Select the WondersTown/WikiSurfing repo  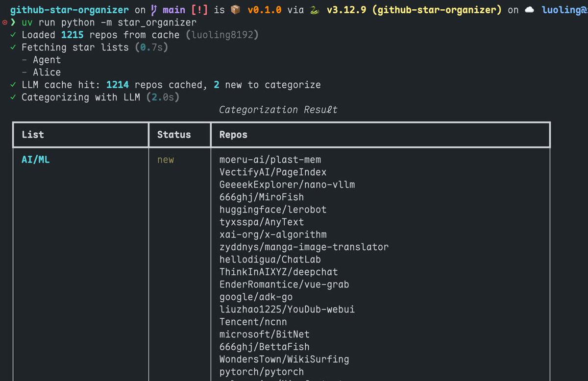click(x=284, y=359)
